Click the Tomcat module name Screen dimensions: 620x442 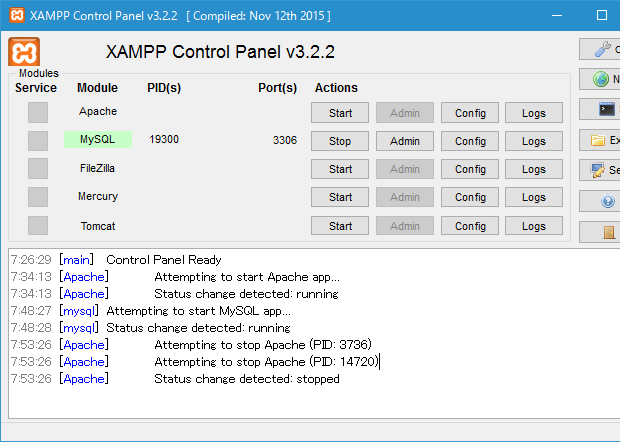tap(98, 226)
